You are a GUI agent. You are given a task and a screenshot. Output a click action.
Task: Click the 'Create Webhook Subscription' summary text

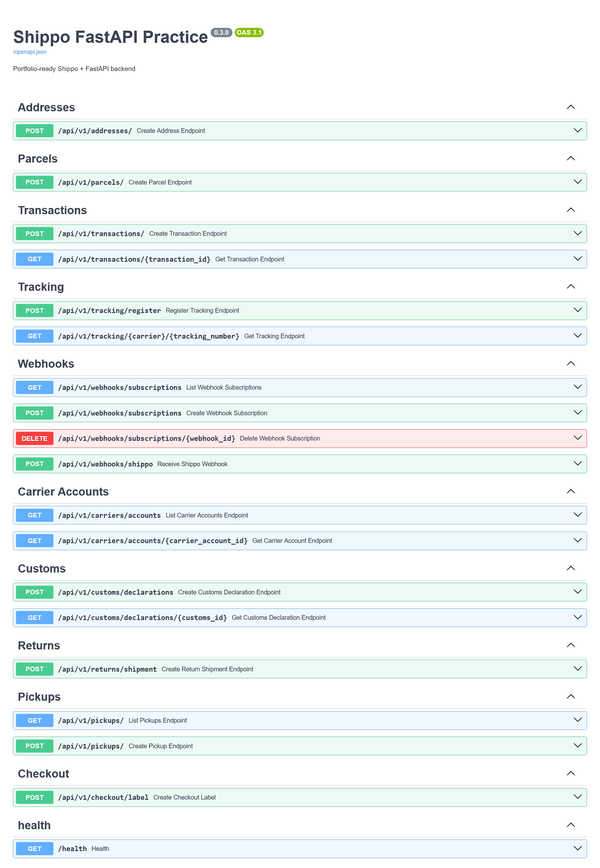[x=227, y=413]
